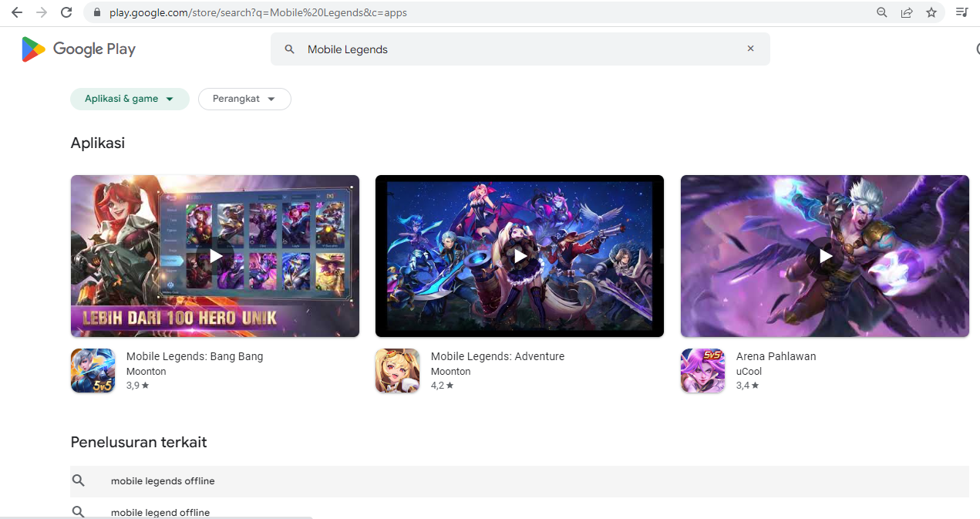
Task: Open the Aplikasi & game filter dropdown
Action: tap(130, 99)
